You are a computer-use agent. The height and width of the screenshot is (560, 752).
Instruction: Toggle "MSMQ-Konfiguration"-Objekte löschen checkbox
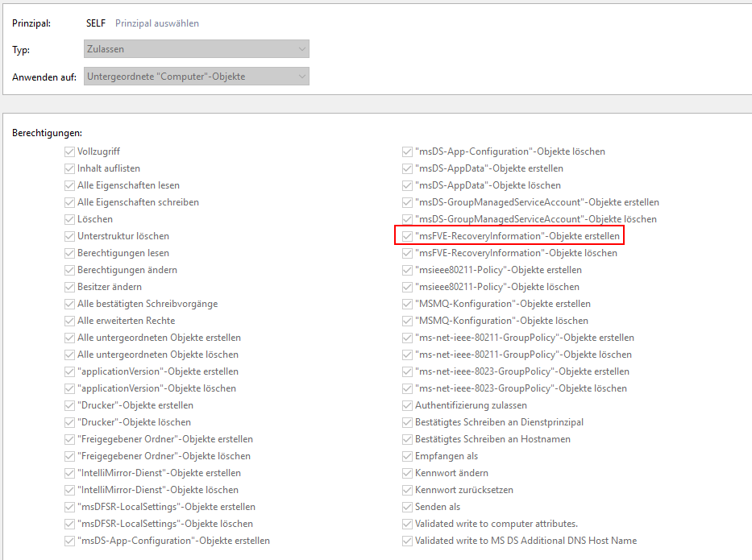pyautogui.click(x=407, y=321)
